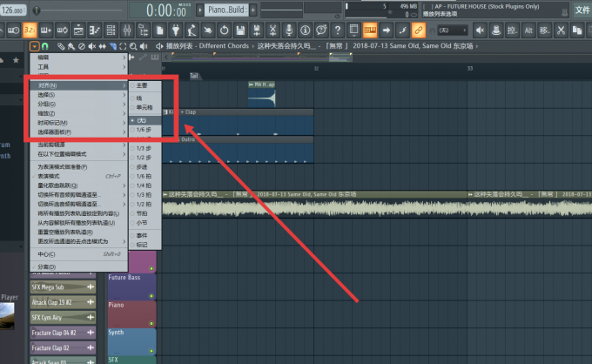Open the mixer faders icon
Viewport: 592px width, 364px height.
[x=127, y=30]
